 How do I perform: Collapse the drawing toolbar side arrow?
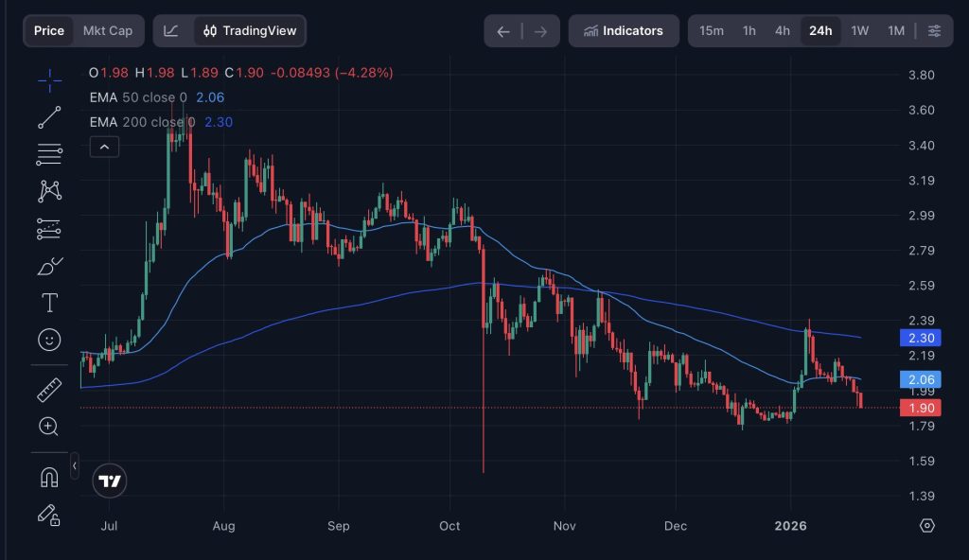[75, 466]
